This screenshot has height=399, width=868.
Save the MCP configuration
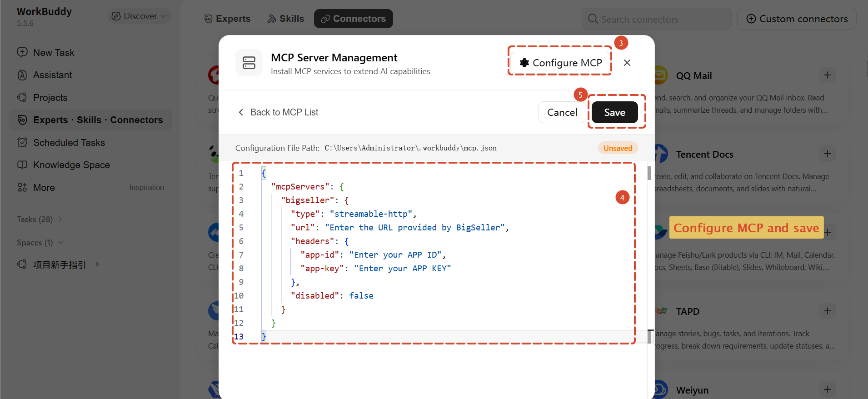(x=615, y=112)
